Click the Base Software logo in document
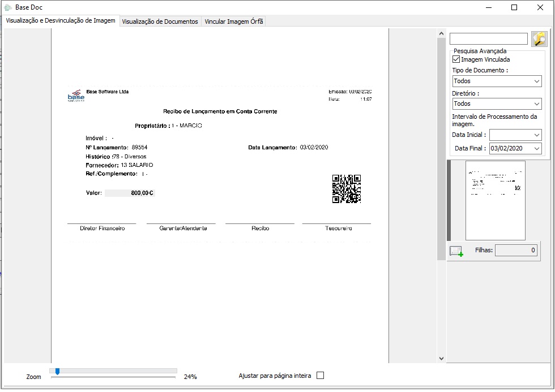Image resolution: width=555 pixels, height=392 pixels. tap(76, 96)
